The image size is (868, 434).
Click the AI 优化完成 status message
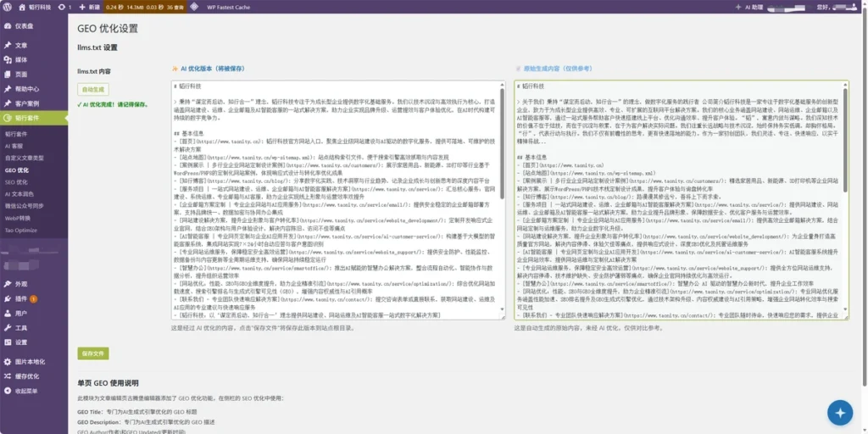point(113,104)
